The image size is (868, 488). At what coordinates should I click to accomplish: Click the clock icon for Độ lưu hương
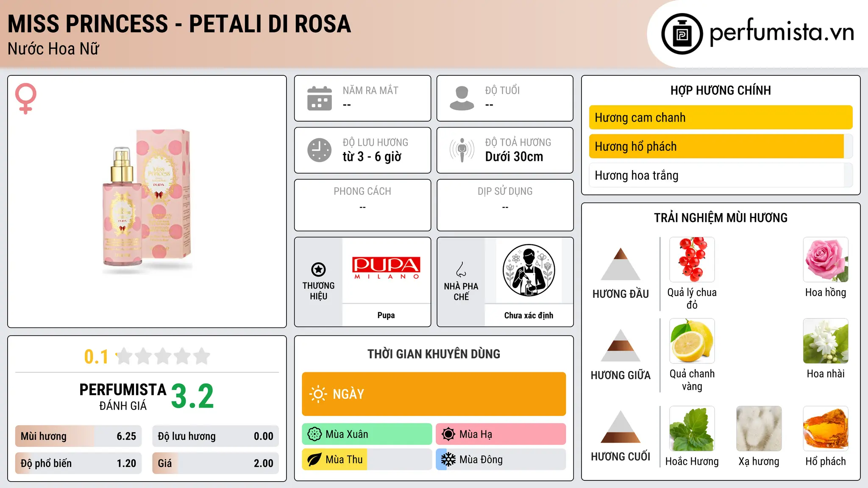320,150
